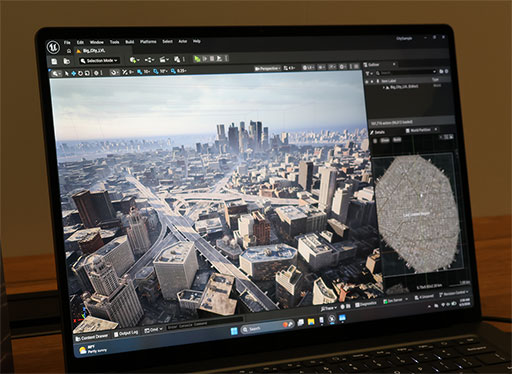Open the rotation snap 10° dropdown

point(163,71)
